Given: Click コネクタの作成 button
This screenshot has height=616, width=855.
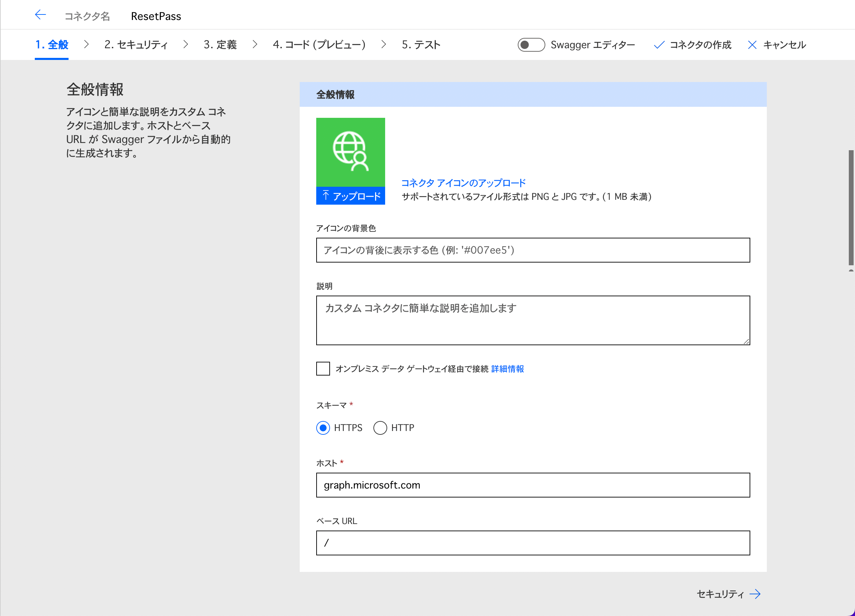Looking at the screenshot, I should 692,45.
